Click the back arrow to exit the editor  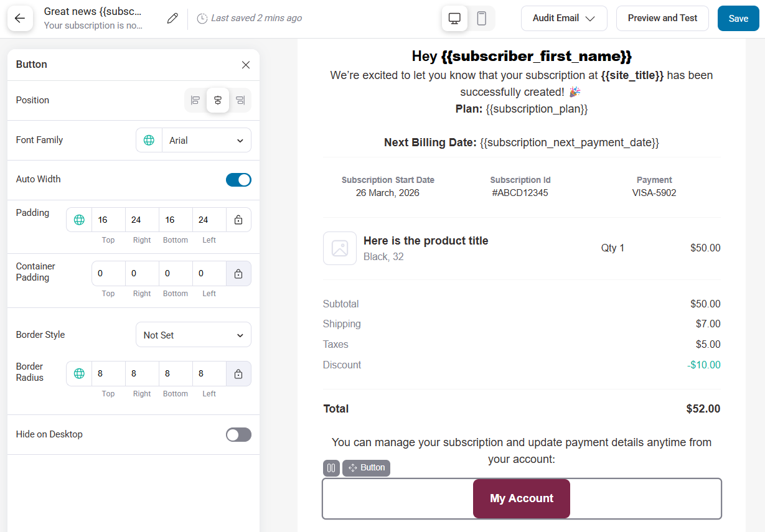[x=20, y=18]
